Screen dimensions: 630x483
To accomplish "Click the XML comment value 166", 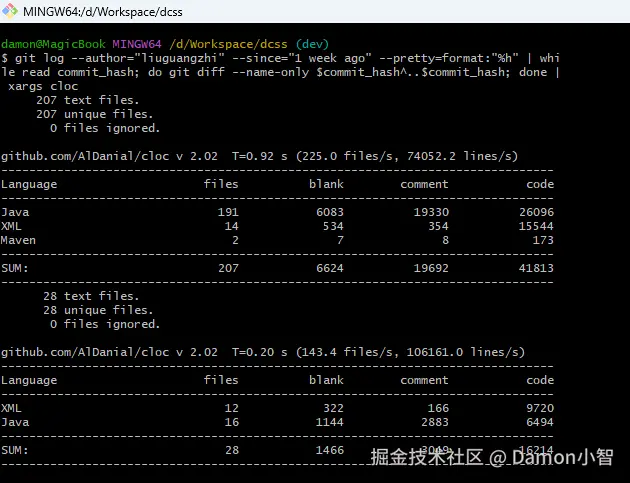I will (x=439, y=408).
